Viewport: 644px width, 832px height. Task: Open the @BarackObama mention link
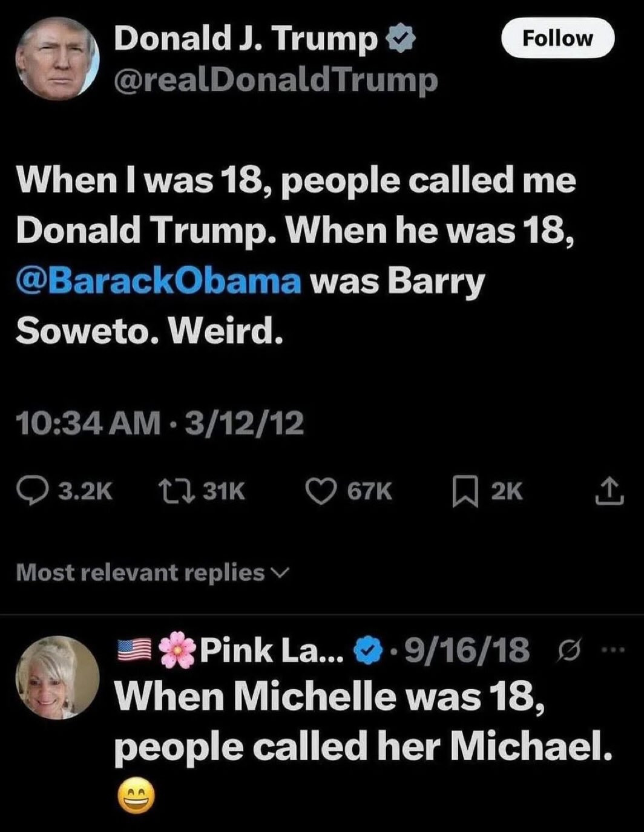coord(159,281)
